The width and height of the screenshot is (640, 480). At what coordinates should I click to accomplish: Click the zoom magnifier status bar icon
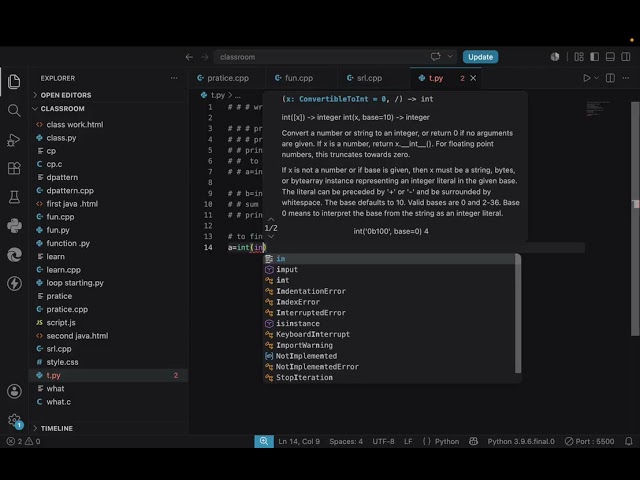(264, 441)
